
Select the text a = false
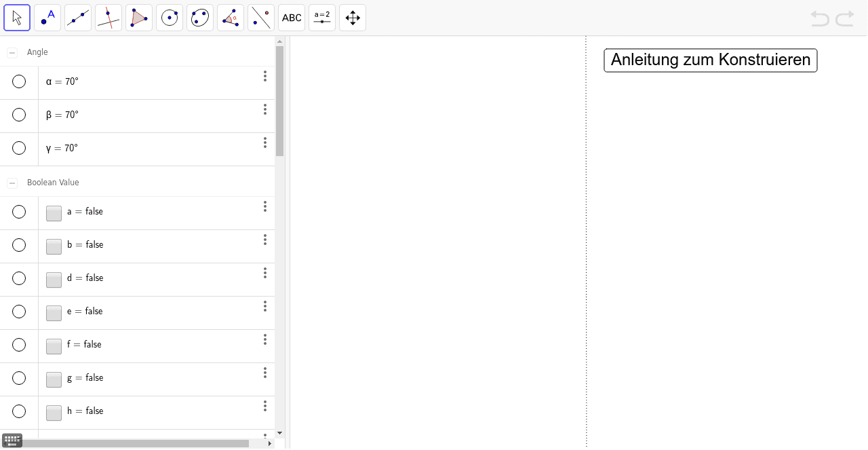click(85, 212)
